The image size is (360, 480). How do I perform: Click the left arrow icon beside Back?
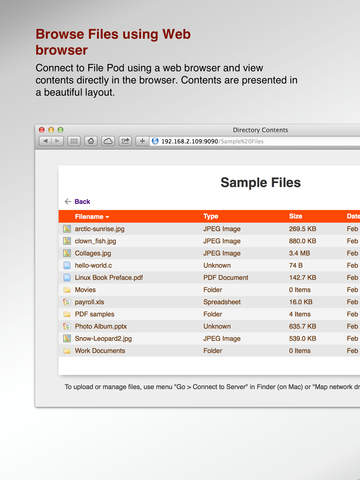68,201
